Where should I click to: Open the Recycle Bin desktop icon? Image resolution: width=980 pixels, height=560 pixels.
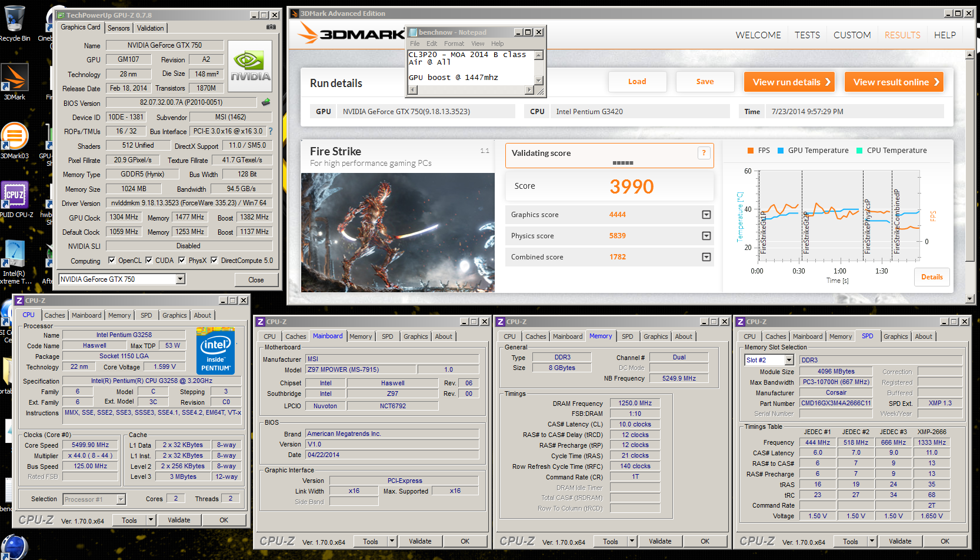tap(15, 23)
